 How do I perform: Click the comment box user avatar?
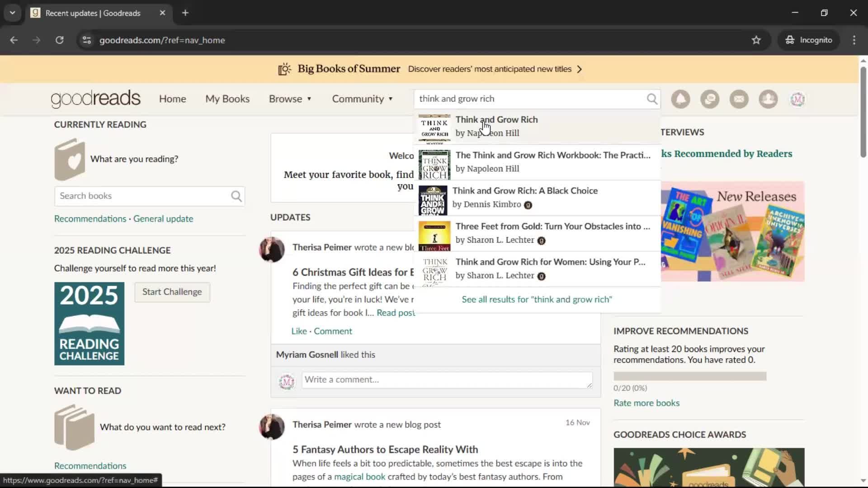pos(287,382)
